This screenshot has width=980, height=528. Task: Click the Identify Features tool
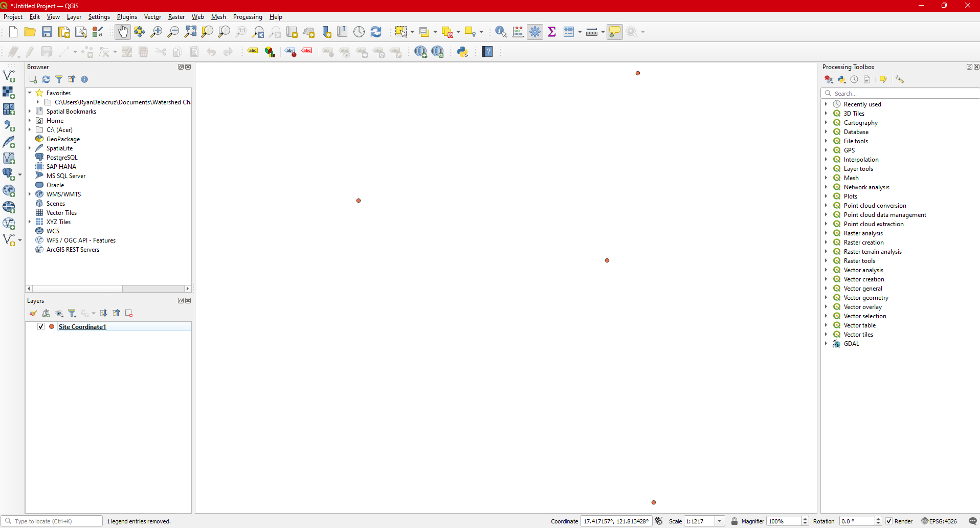(501, 32)
